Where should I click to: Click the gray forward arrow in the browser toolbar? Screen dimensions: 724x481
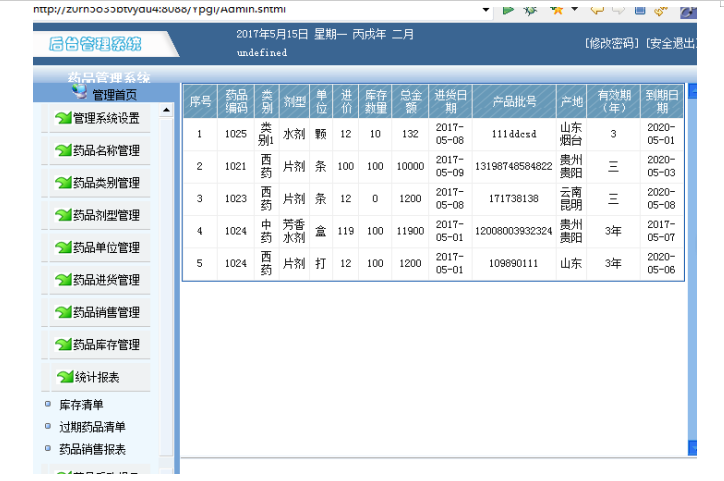(618, 10)
